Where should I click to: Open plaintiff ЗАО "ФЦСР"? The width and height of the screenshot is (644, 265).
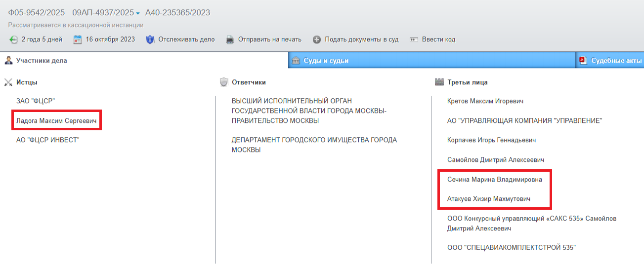click(x=35, y=101)
